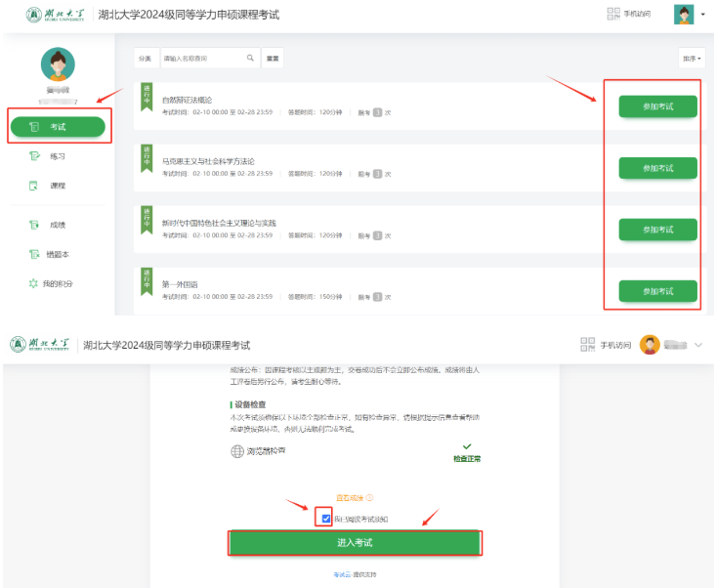Click 参加考试 for 第一外国语
Viewport: 716px width, 588px height.
(x=657, y=291)
